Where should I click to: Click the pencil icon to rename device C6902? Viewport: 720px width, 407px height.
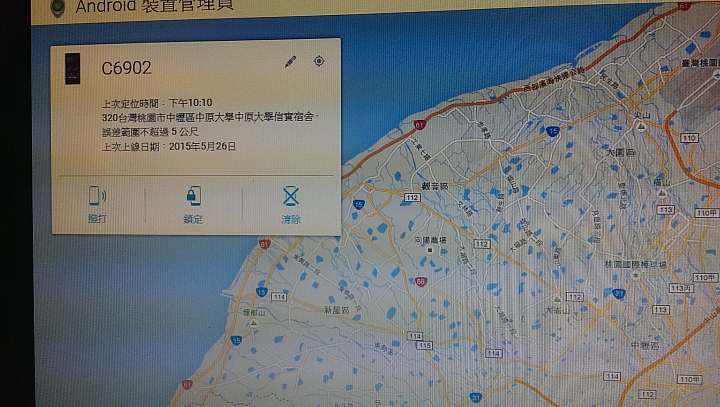290,61
